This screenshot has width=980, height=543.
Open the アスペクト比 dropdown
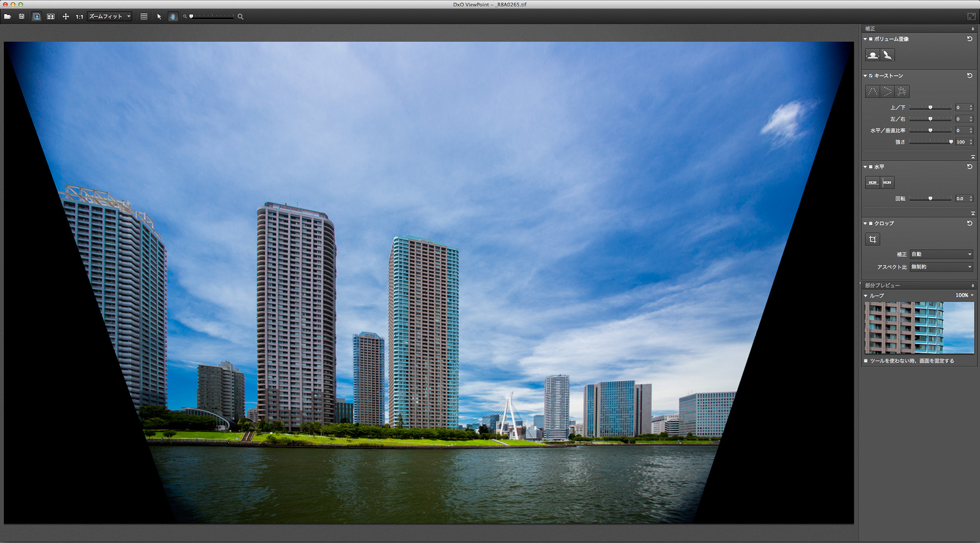[x=941, y=267]
